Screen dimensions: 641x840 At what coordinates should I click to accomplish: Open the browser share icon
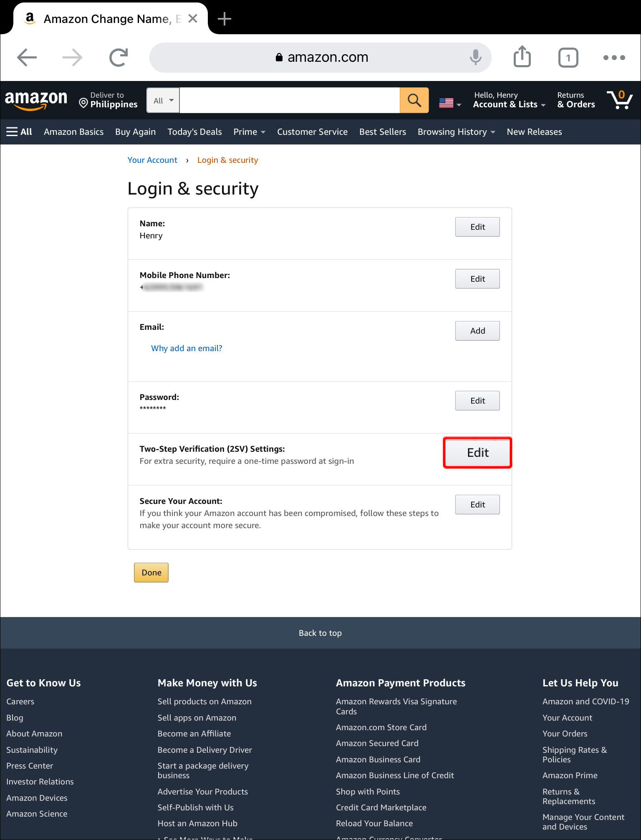(x=522, y=57)
